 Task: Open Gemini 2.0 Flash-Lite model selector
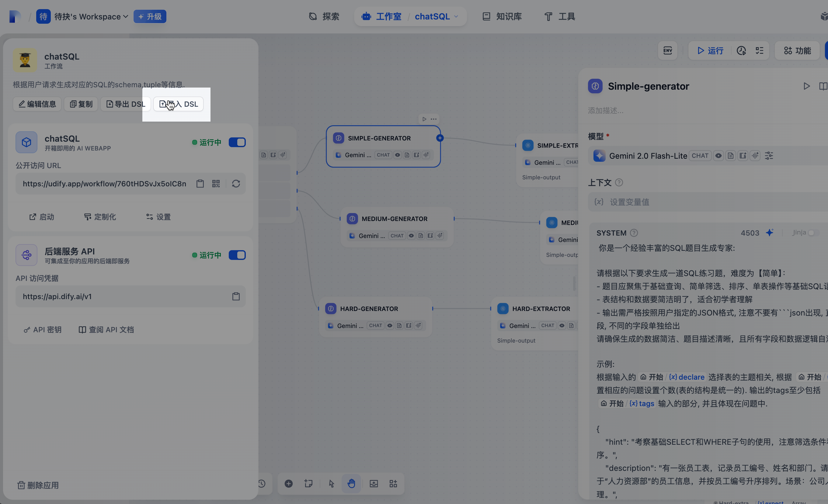pos(648,156)
